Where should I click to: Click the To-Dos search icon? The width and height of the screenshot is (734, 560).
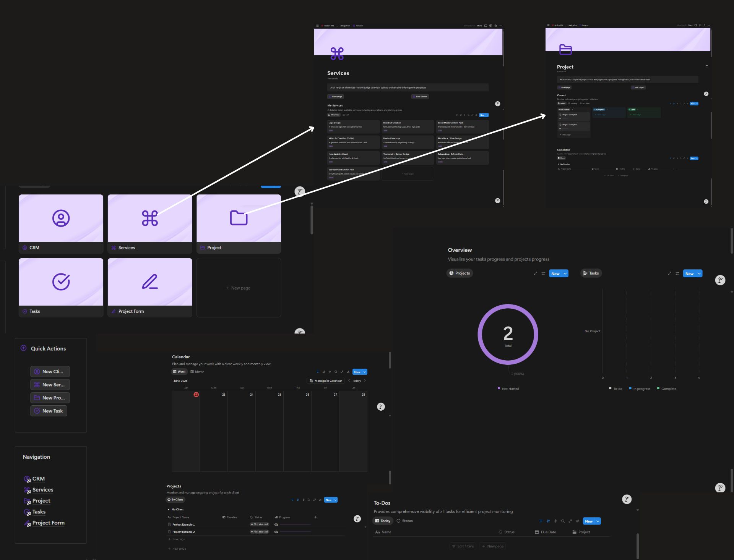click(563, 521)
